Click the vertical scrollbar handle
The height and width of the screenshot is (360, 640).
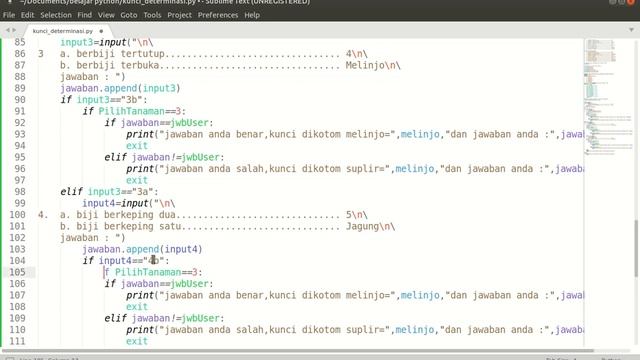pos(636,248)
